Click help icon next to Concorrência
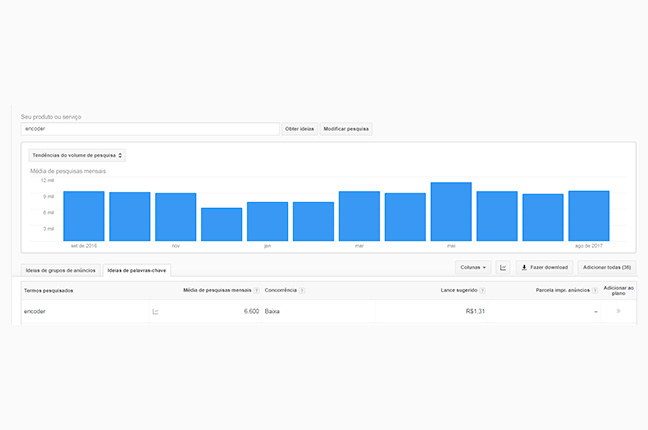Screen dimensions: 648x430 point(302,291)
